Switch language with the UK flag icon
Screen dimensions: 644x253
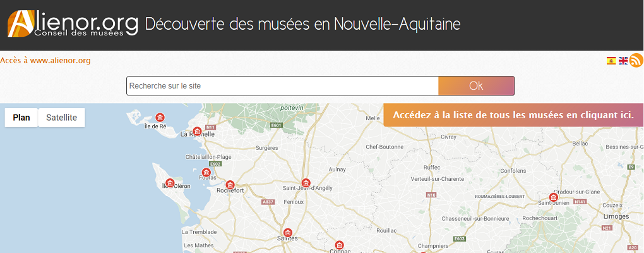(x=623, y=61)
